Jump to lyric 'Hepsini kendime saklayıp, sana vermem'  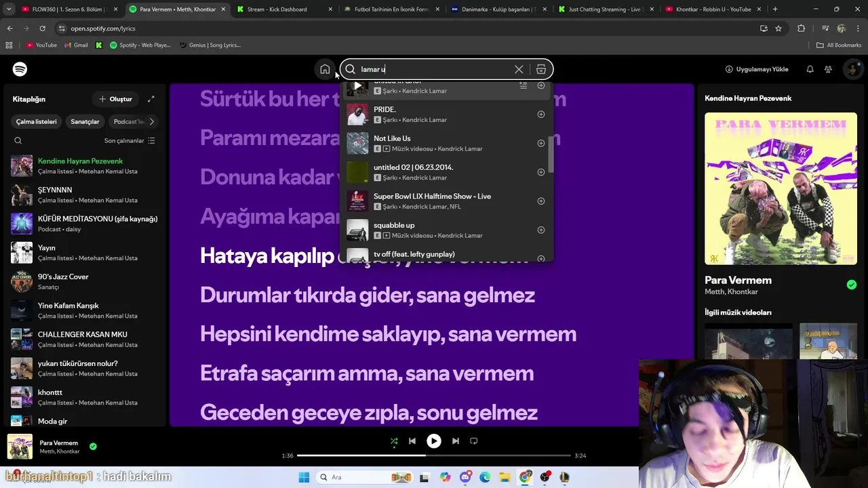(388, 333)
